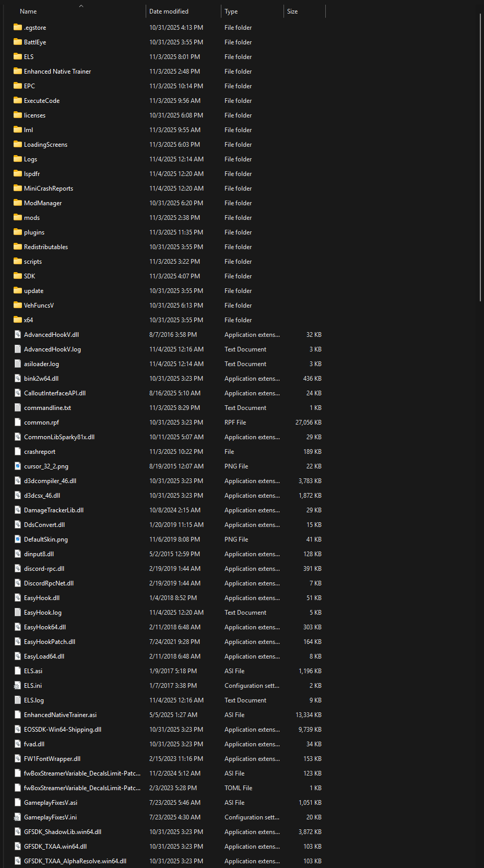The image size is (484, 868).
Task: Click the ELS.asi file icon
Action: click(x=18, y=671)
